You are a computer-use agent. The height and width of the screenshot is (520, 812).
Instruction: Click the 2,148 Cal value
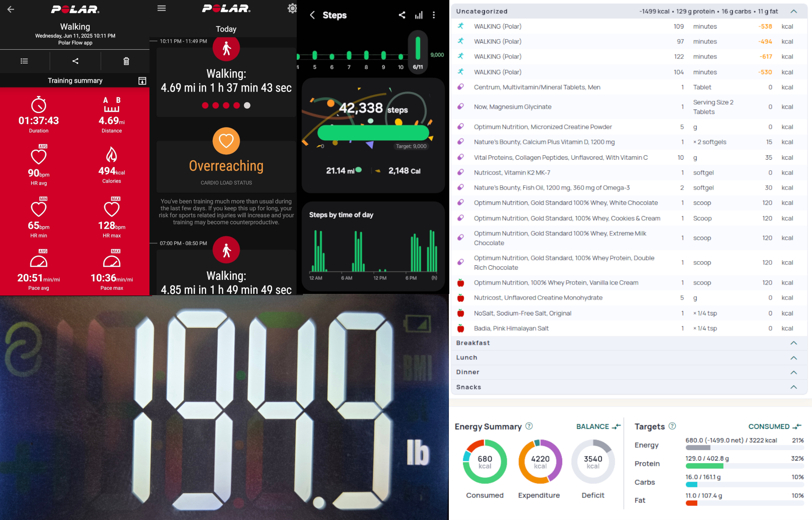[404, 171]
